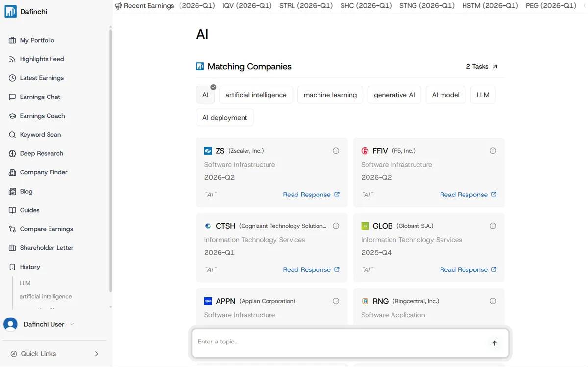Viewport: 588px width, 367px height.
Task: Click STNG (2026-Q1) in earnings ticker
Action: coord(427,6)
